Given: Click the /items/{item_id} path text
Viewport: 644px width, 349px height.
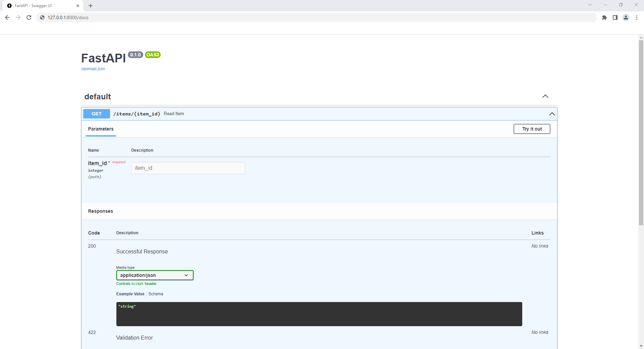Looking at the screenshot, I should click(x=137, y=114).
